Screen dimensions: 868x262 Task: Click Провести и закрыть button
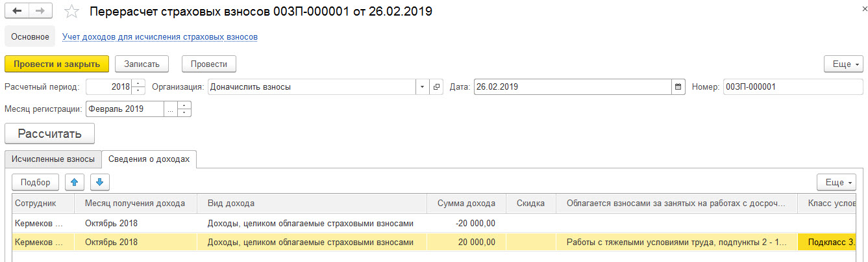(x=57, y=64)
